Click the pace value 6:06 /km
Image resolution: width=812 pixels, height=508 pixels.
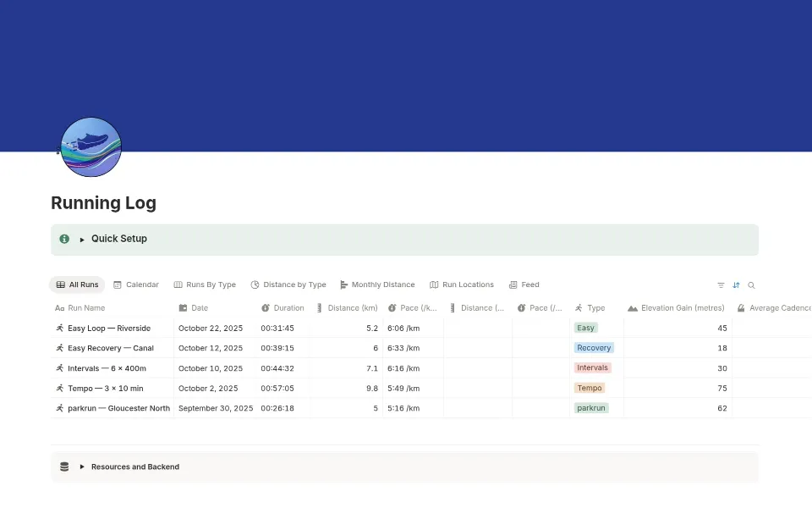tap(403, 329)
